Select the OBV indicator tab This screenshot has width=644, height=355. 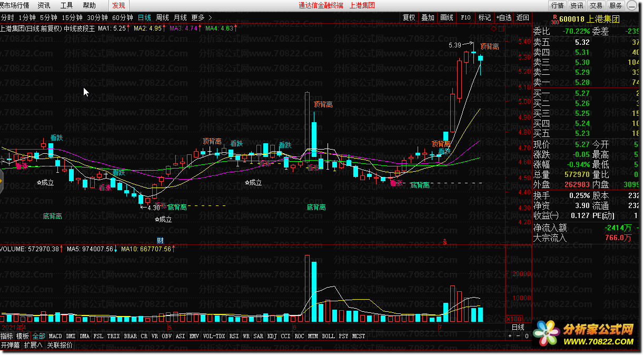point(166,336)
